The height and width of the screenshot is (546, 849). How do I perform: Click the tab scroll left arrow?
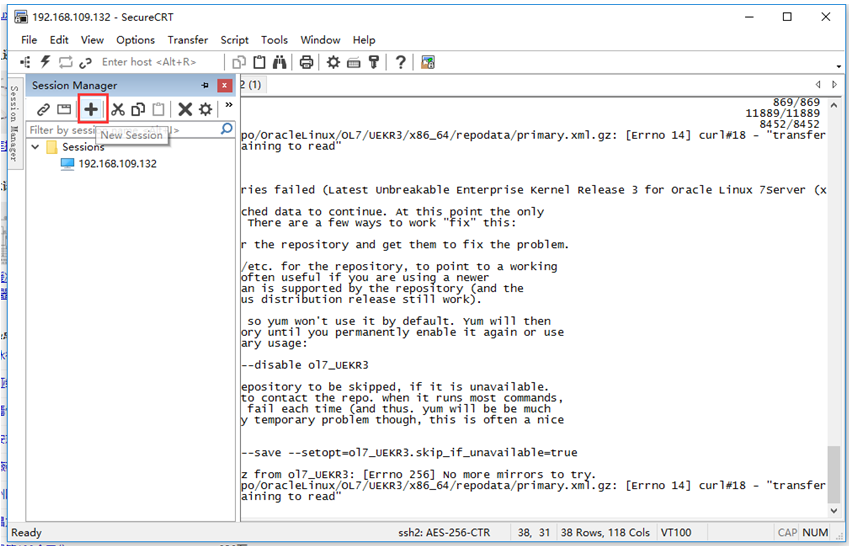[x=818, y=84]
